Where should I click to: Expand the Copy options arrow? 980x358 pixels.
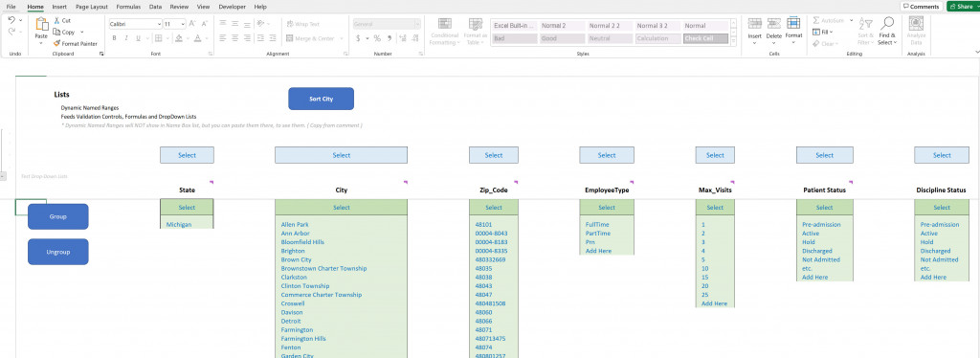[82, 33]
